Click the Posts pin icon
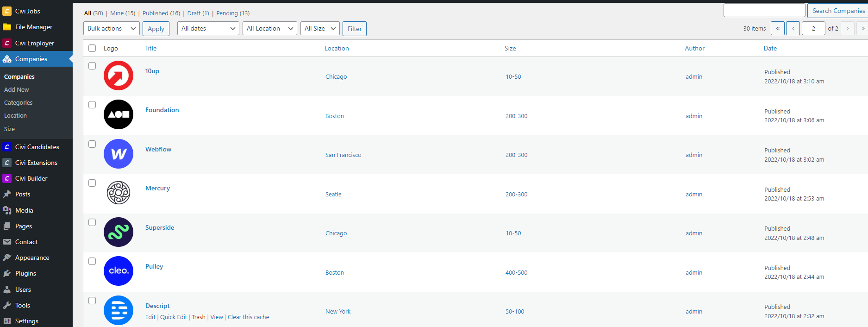Screen dimensions: 868x327 (7, 194)
